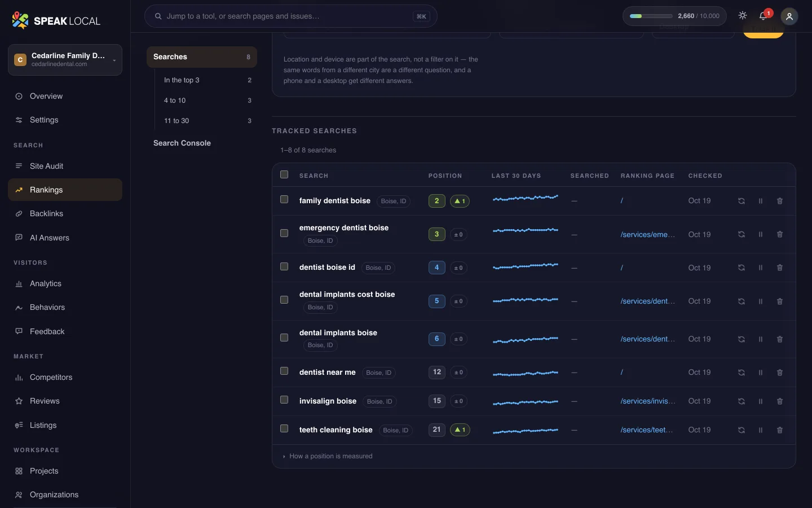Refresh the family dentist boise search
Image resolution: width=812 pixels, height=508 pixels.
coord(742,201)
